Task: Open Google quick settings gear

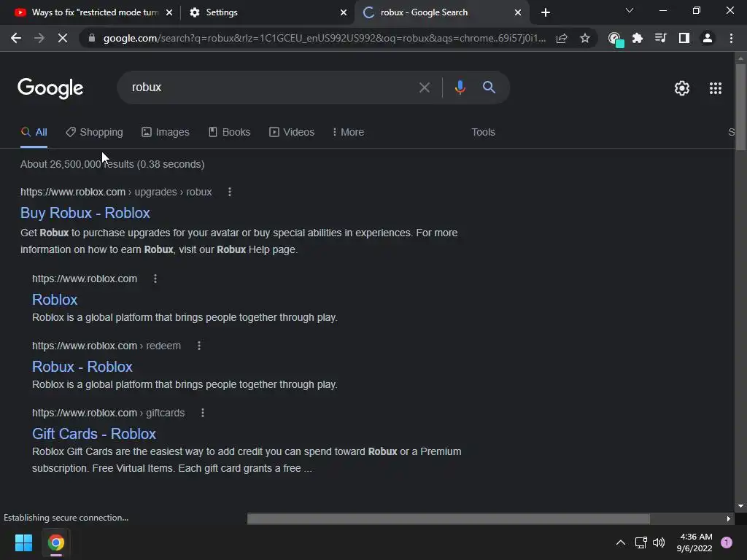Action: click(x=682, y=88)
